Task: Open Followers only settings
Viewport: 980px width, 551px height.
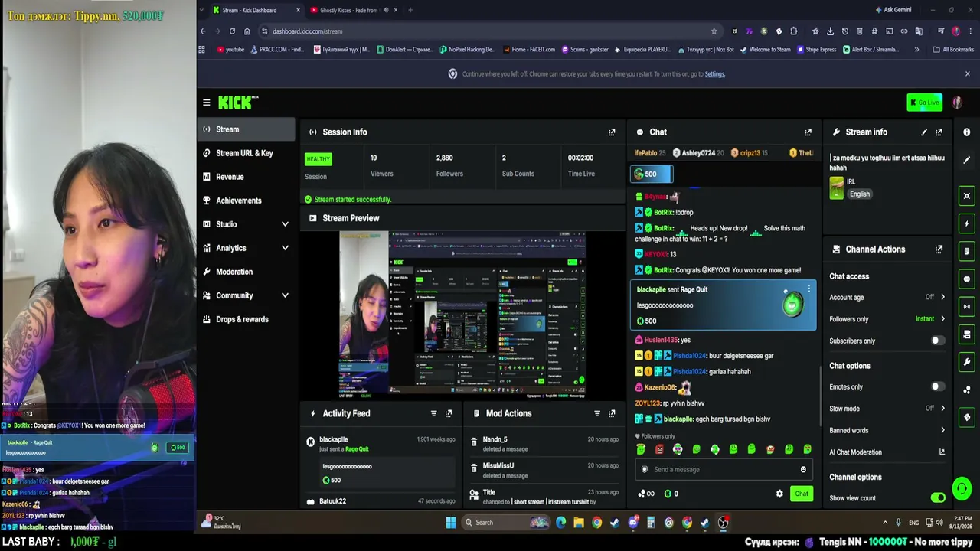Action: coord(887,319)
